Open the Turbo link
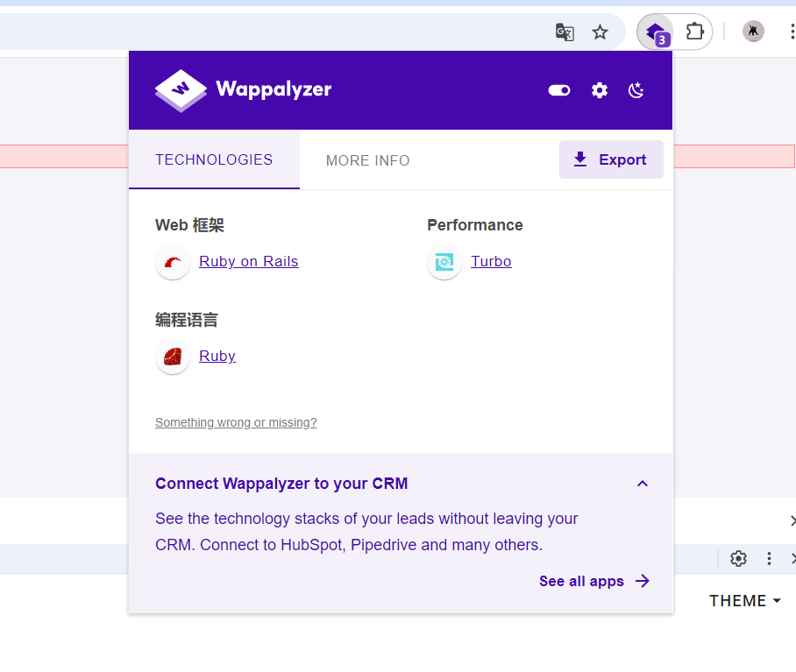796x672 pixels. [x=491, y=261]
